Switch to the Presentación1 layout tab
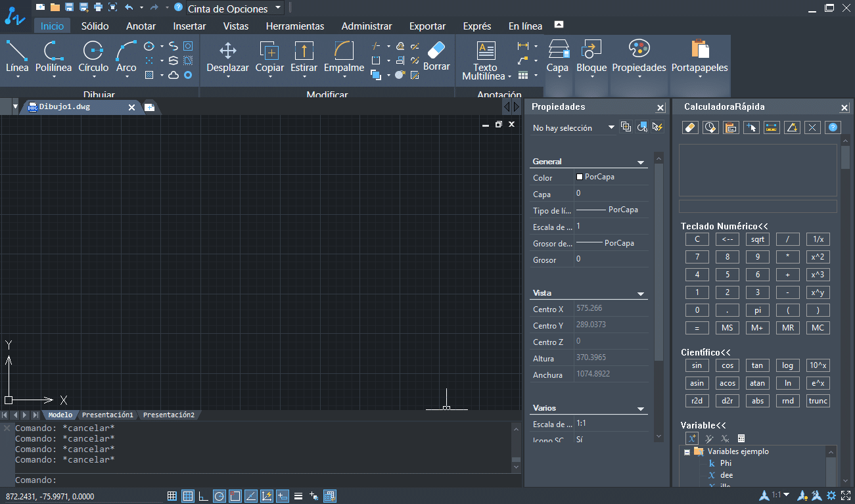 [108, 415]
